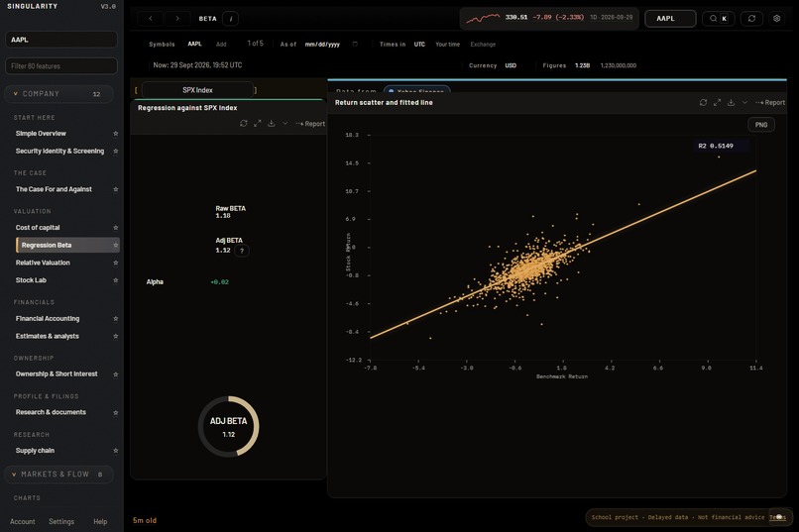Click Report on the Regression panel
This screenshot has height=532, width=799.
310,124
